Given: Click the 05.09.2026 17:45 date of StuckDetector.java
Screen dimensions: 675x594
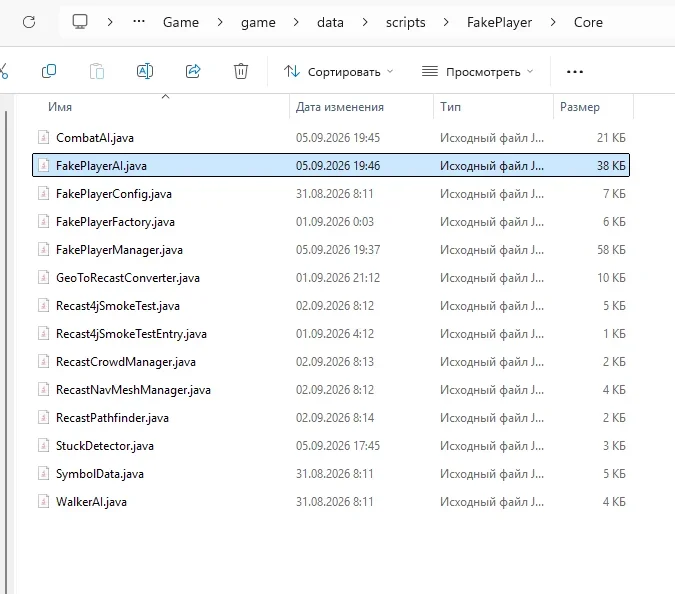Looking at the screenshot, I should 338,446.
